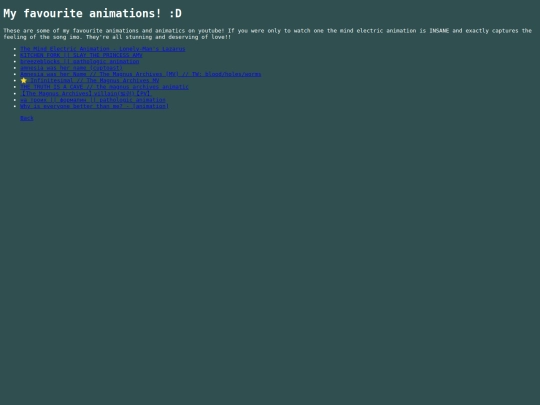Click the word INSANE in the intro paragraph
This screenshot has height=405, width=540.
tap(439, 31)
